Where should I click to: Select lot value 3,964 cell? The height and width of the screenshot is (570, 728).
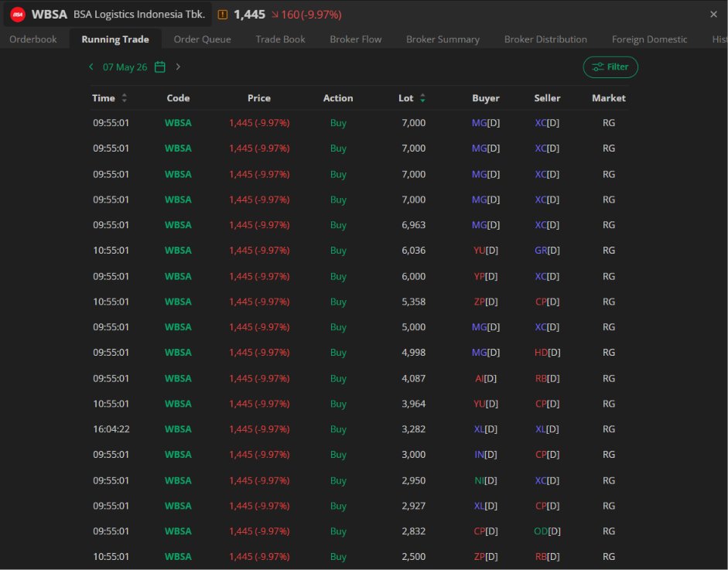pos(414,404)
